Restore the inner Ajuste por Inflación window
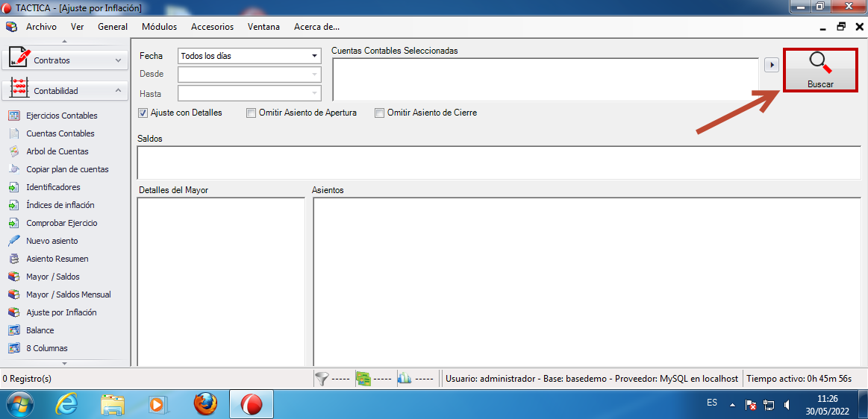Viewport: 868px width, 419px height. pos(841,27)
